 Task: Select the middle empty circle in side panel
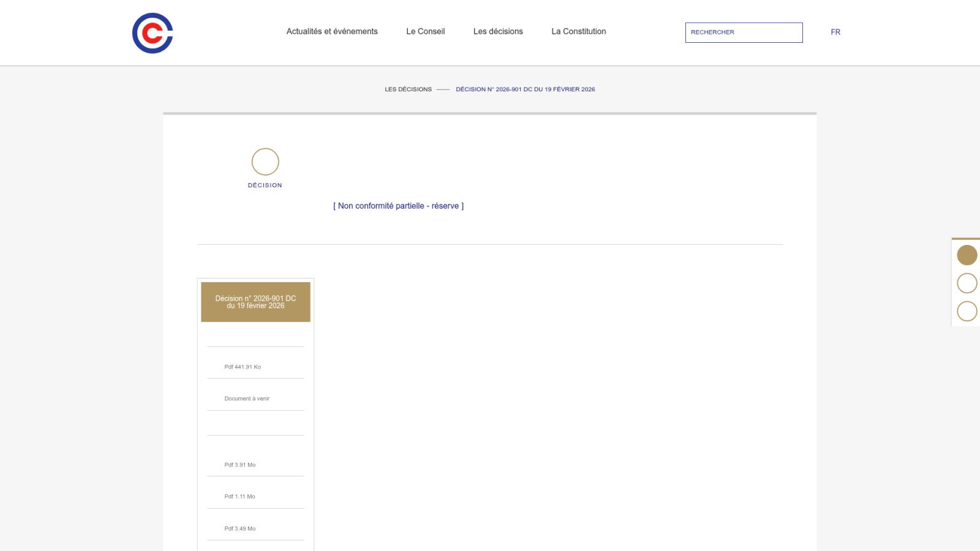tap(967, 283)
